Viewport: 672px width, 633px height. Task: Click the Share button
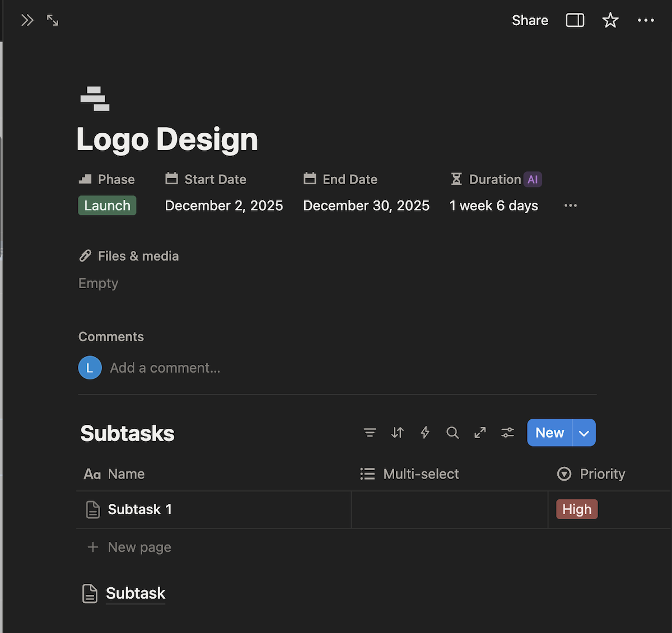[x=529, y=20]
